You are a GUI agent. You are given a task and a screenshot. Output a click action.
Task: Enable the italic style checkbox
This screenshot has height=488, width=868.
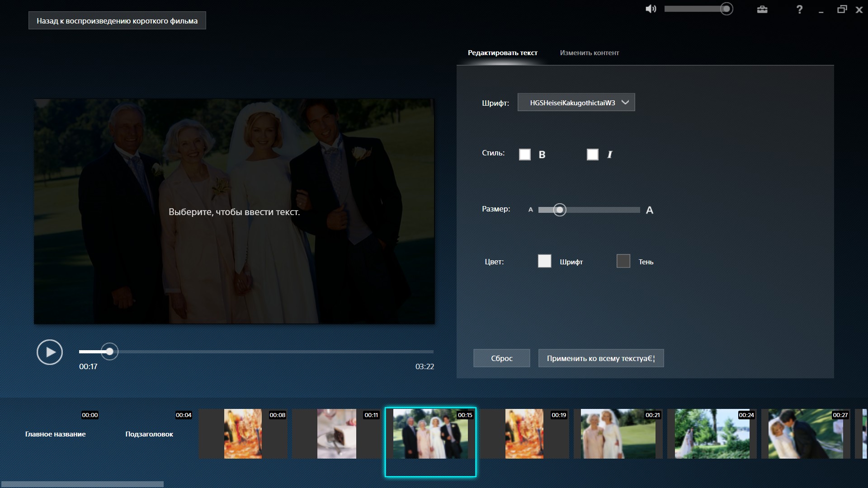593,155
